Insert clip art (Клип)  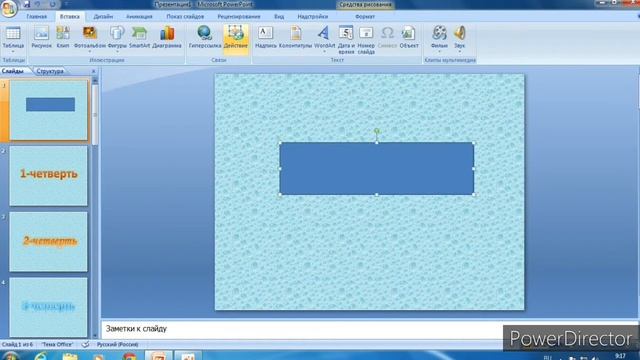(x=63, y=38)
